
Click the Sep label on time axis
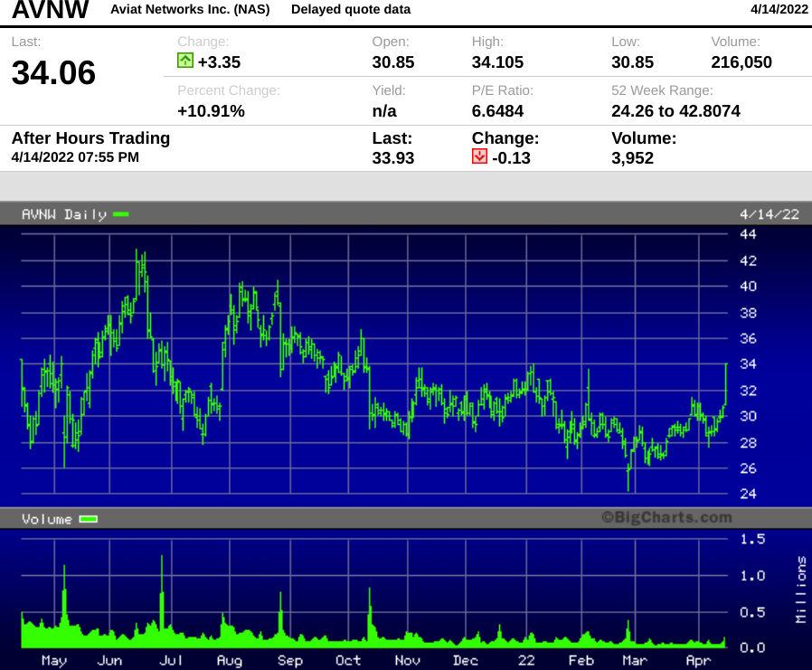pyautogui.click(x=290, y=660)
